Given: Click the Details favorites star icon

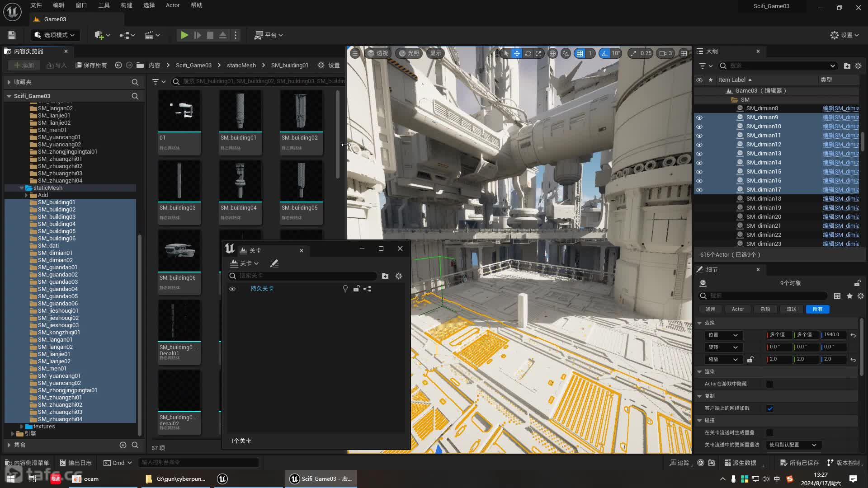Looking at the screenshot, I should [849, 296].
